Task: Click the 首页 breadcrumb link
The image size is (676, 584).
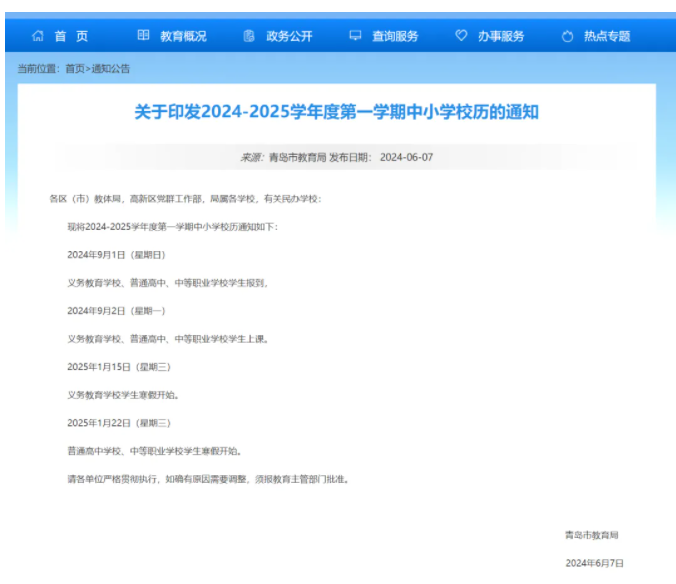Action: (x=75, y=69)
